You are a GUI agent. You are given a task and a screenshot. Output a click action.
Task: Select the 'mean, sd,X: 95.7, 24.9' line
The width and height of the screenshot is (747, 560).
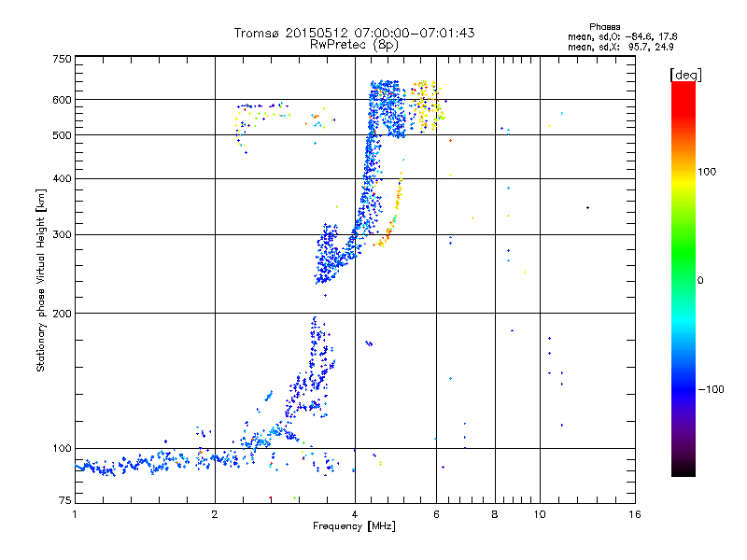tap(620, 47)
